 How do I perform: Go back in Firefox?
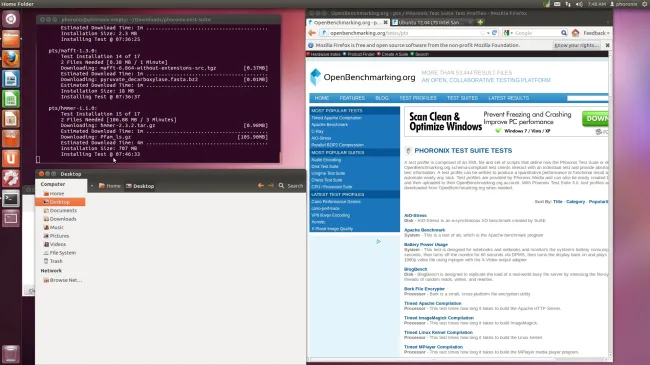[312, 33]
